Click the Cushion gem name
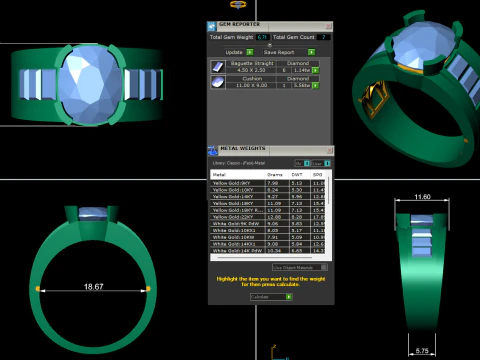The image size is (480, 360). [252, 79]
